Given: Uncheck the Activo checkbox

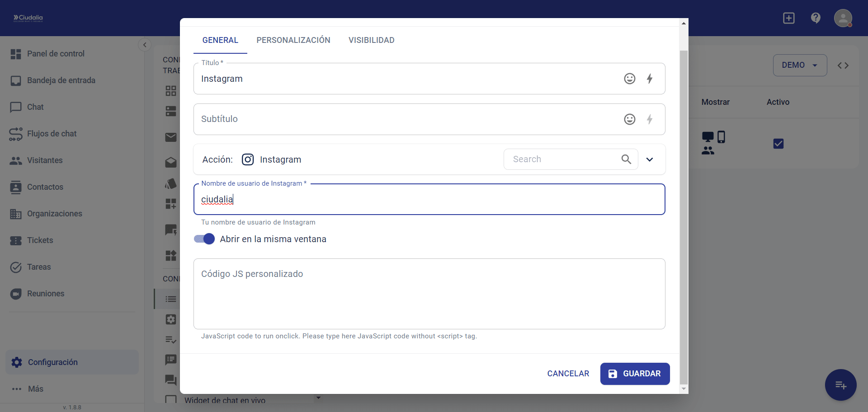Looking at the screenshot, I should point(778,144).
